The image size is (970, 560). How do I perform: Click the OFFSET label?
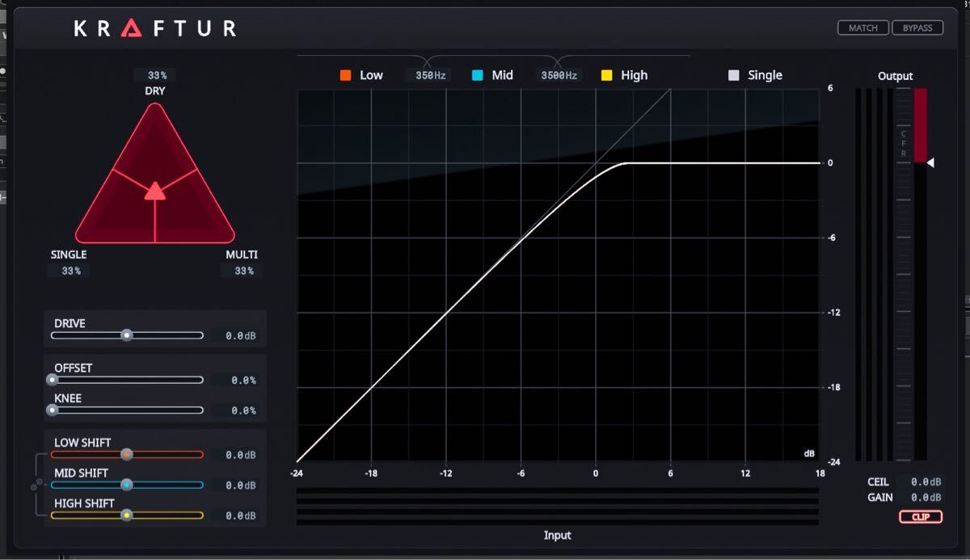[74, 368]
